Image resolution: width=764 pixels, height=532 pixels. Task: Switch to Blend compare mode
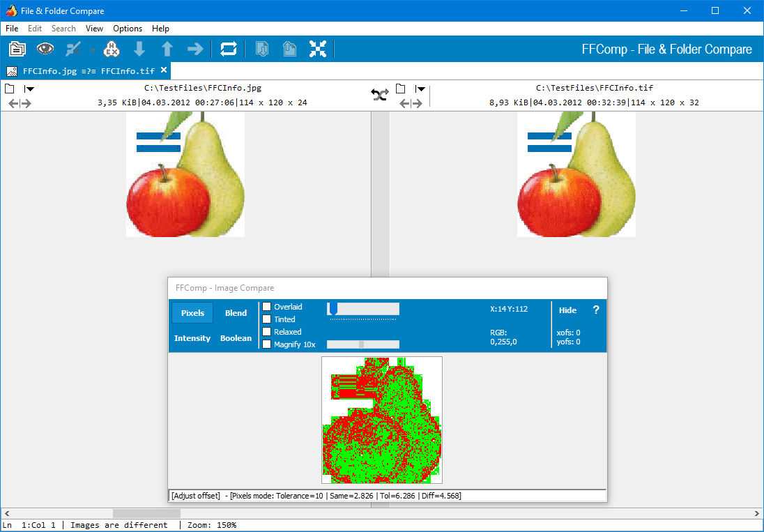tap(236, 313)
